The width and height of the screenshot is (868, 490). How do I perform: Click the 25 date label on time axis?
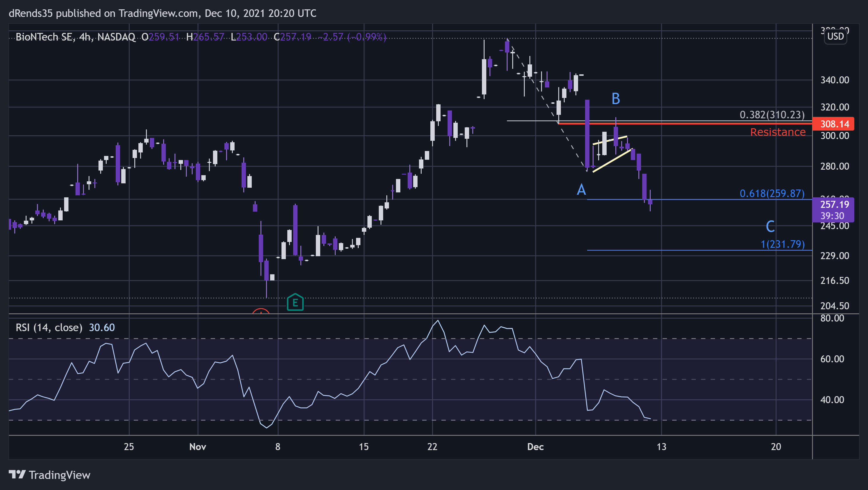[x=129, y=447]
